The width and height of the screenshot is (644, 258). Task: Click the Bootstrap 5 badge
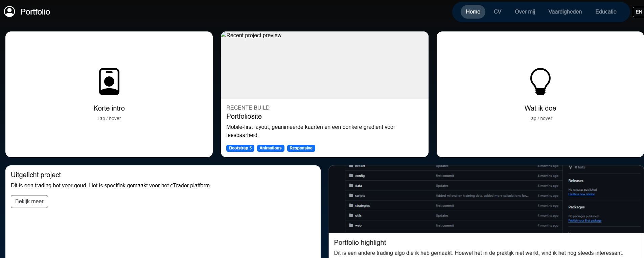tap(240, 148)
